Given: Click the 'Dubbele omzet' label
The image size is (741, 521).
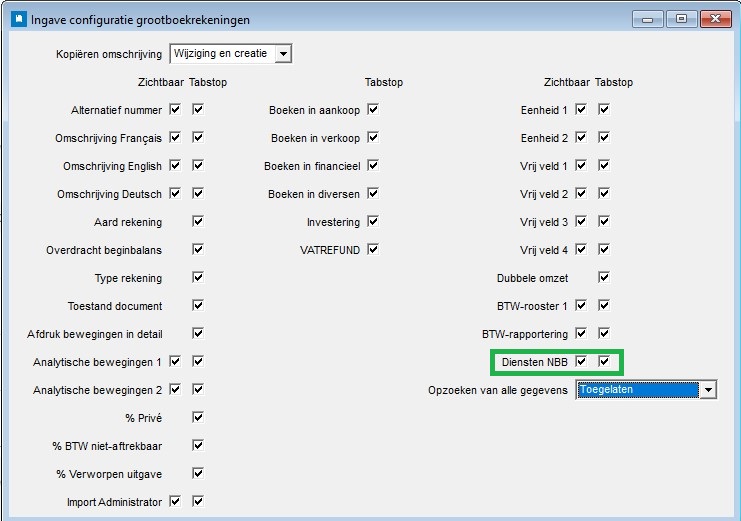Looking at the screenshot, I should coord(532,278).
